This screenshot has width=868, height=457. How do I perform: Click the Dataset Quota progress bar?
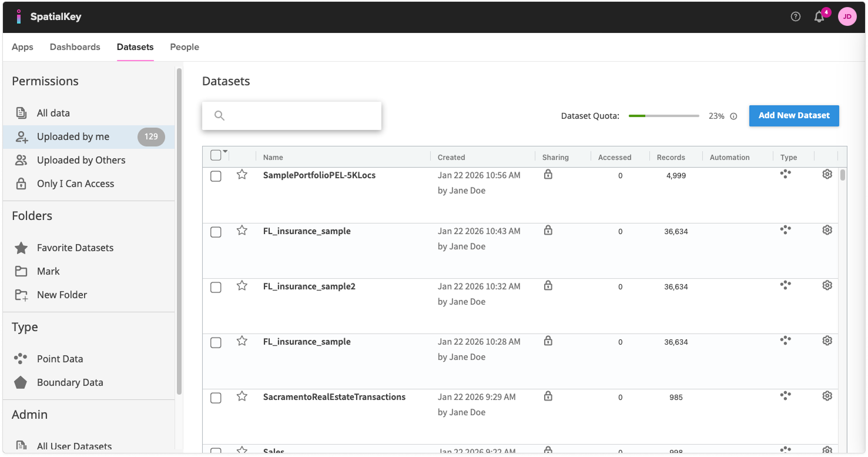663,116
